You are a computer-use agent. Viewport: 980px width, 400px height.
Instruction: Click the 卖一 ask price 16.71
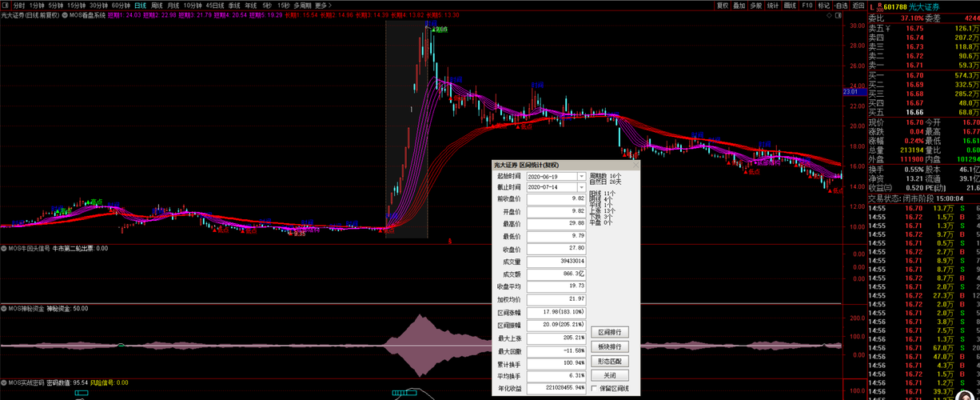(x=914, y=65)
